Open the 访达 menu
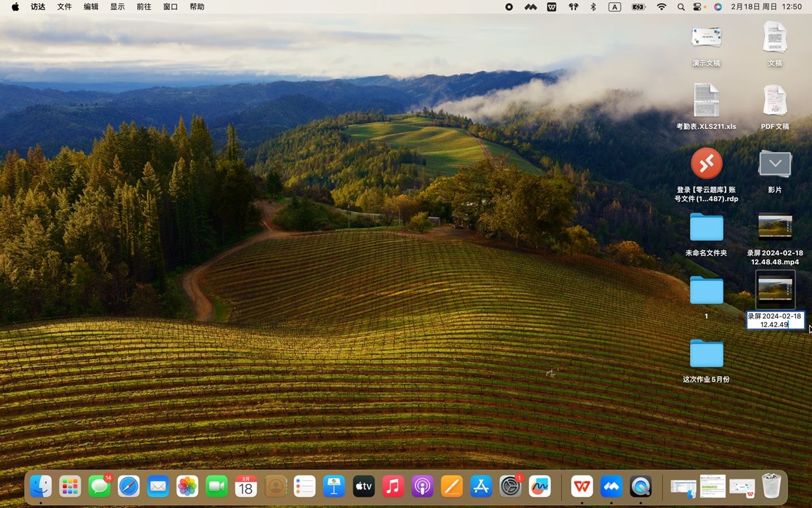The image size is (812, 508). coord(38,6)
